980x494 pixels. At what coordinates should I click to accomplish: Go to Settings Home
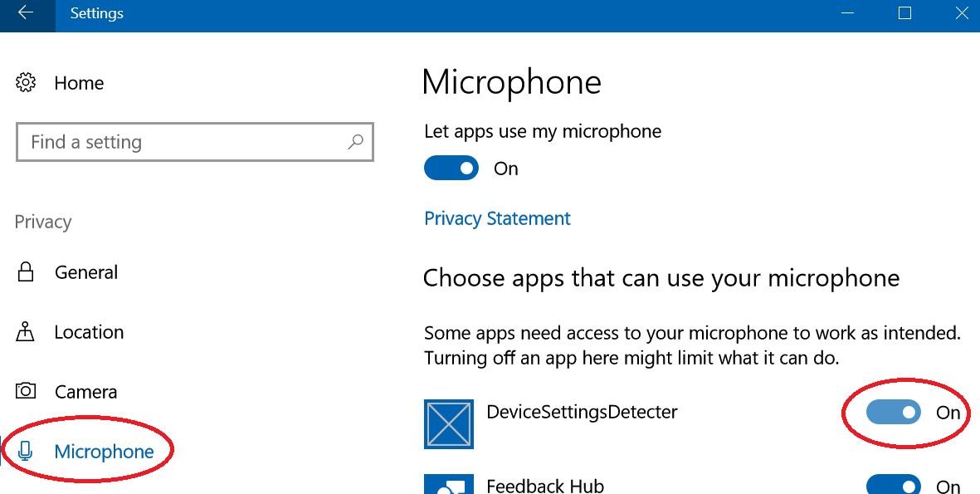79,83
